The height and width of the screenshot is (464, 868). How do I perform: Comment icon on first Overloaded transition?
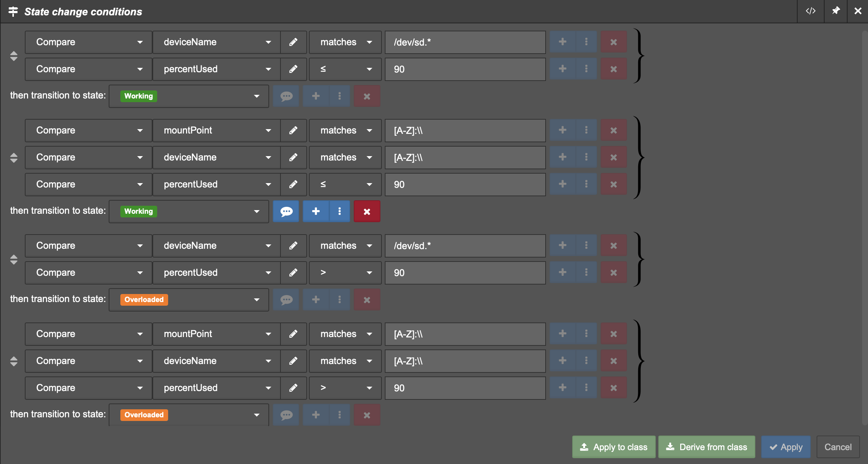pos(286,299)
